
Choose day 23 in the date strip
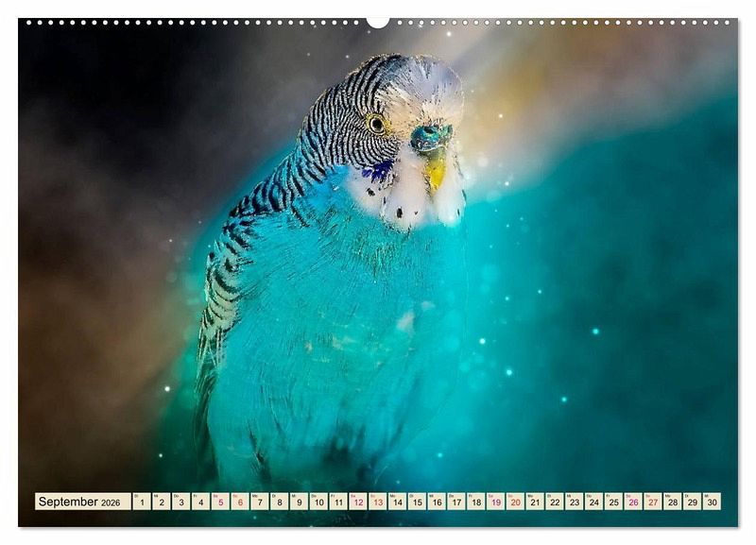point(574,502)
